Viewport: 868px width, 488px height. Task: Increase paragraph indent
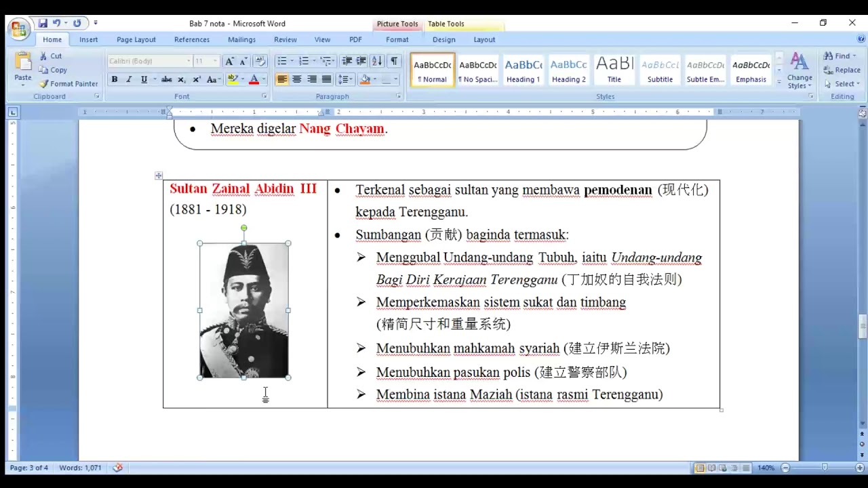pos(361,61)
